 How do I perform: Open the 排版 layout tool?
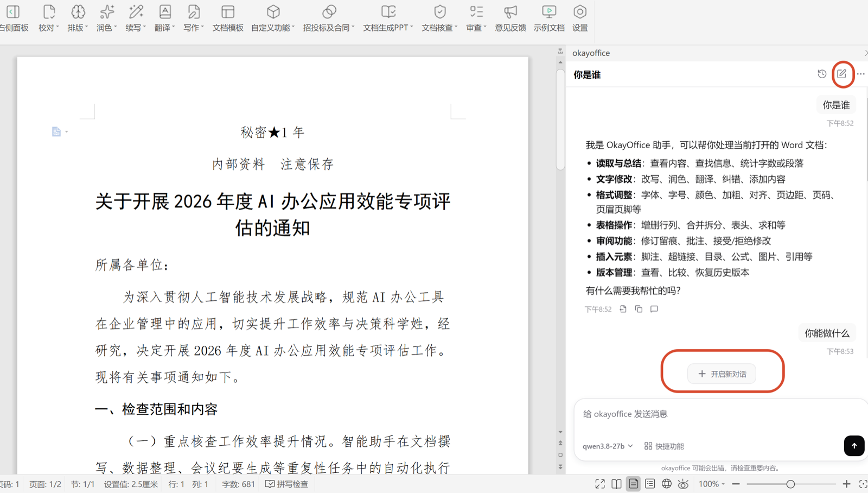click(78, 18)
